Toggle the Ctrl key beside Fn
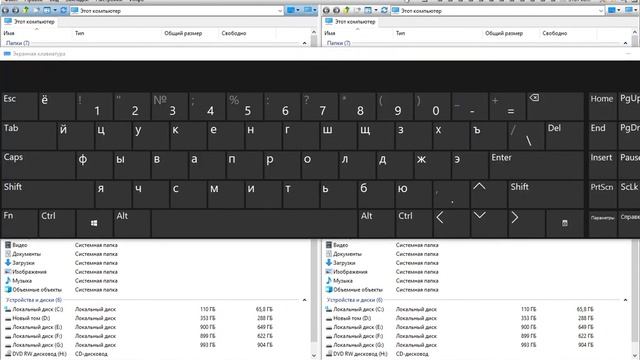This screenshot has width=640, height=360. 57,223
